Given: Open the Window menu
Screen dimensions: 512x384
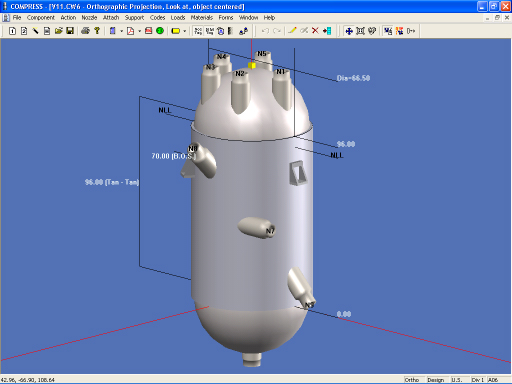Looking at the screenshot, I should tap(248, 18).
